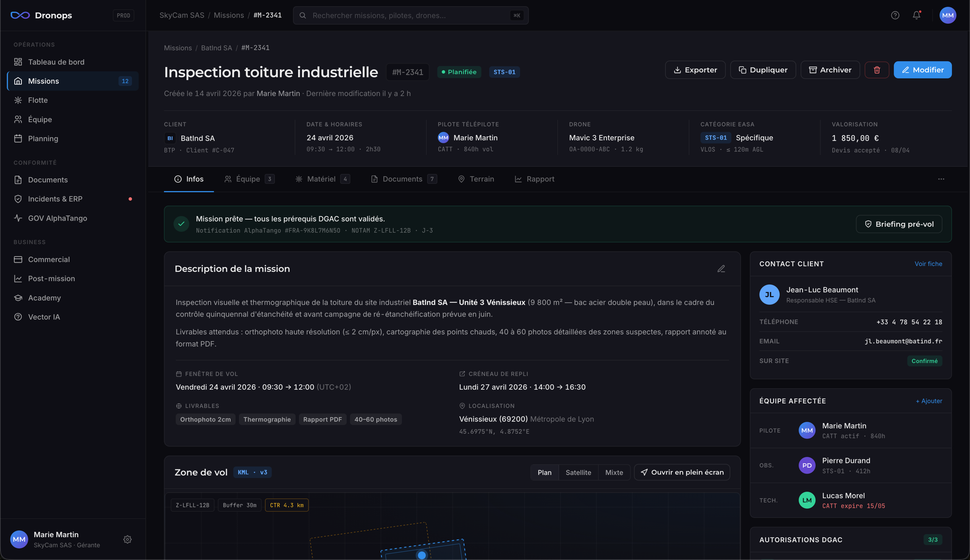Screen dimensions: 970x560
Task: Click the Rapport PDF deliverable tag
Action: [323, 419]
